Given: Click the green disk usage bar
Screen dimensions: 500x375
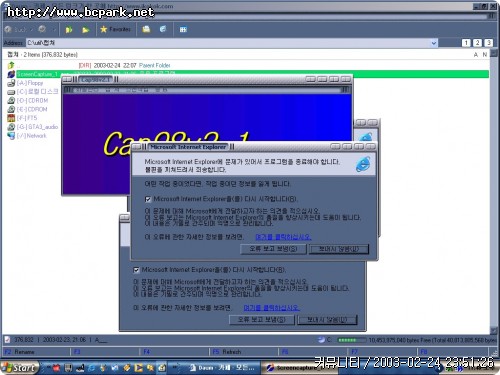Looking at the screenshot, I should click(351, 340).
